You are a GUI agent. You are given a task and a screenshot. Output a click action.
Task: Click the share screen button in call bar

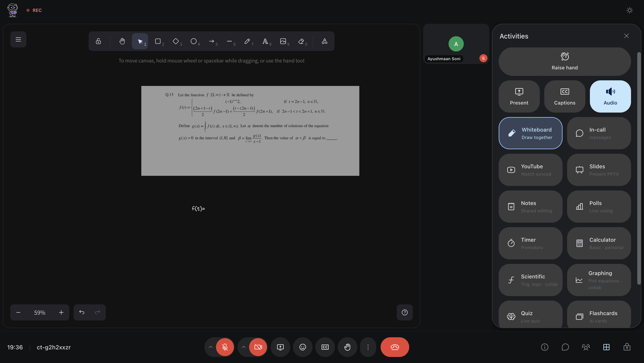pos(280,347)
